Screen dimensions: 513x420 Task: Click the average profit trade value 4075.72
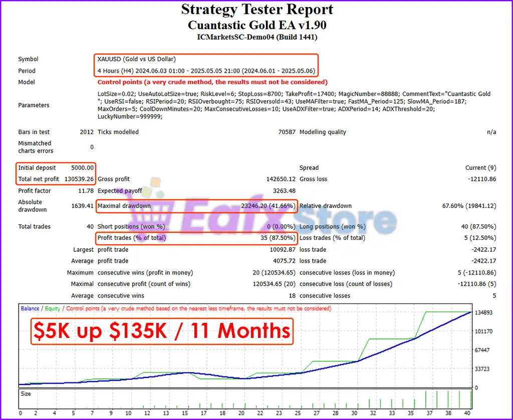pos(285,261)
